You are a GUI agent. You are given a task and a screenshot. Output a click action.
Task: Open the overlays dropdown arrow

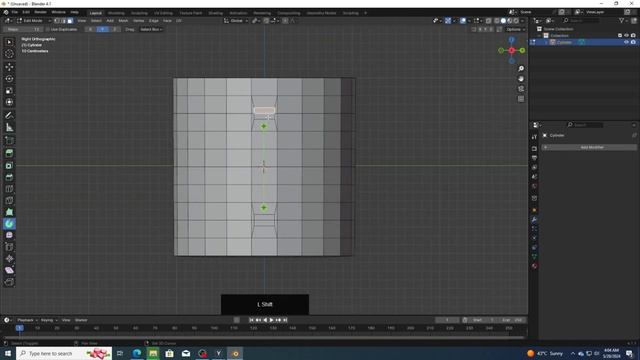click(x=469, y=20)
